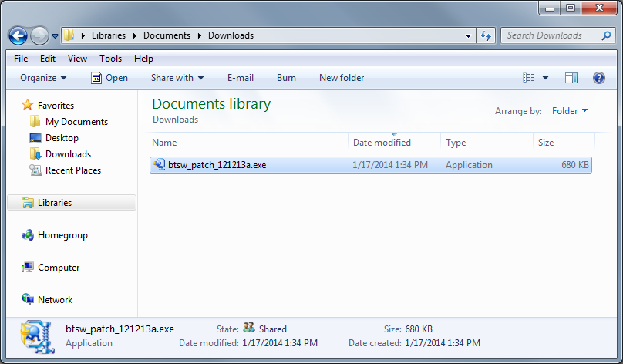This screenshot has width=623, height=364.
Task: Click the Back navigation arrow
Action: pyautogui.click(x=18, y=35)
